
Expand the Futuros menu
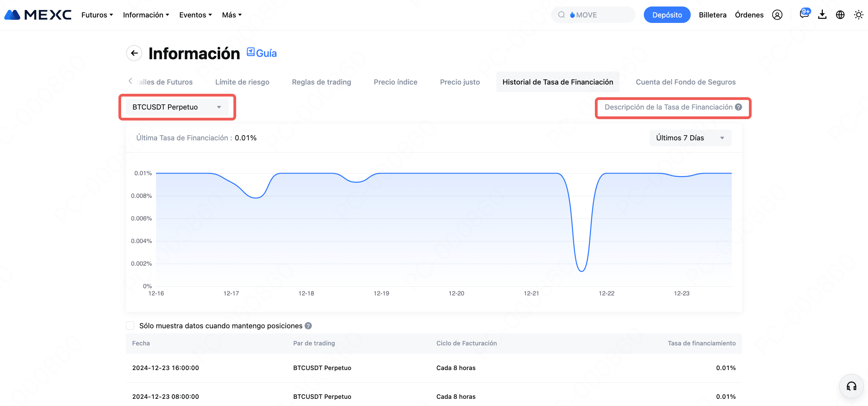(97, 15)
